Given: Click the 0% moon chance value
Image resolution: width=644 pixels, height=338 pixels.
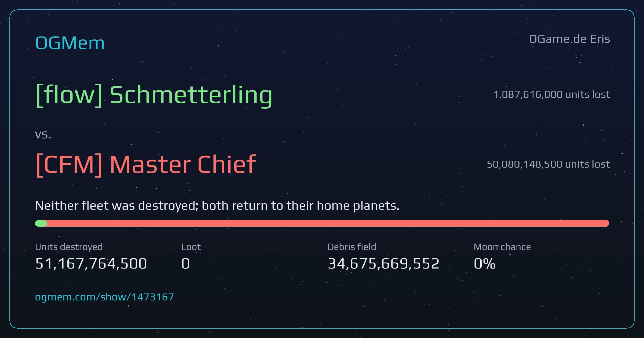Looking at the screenshot, I should pyautogui.click(x=485, y=263).
